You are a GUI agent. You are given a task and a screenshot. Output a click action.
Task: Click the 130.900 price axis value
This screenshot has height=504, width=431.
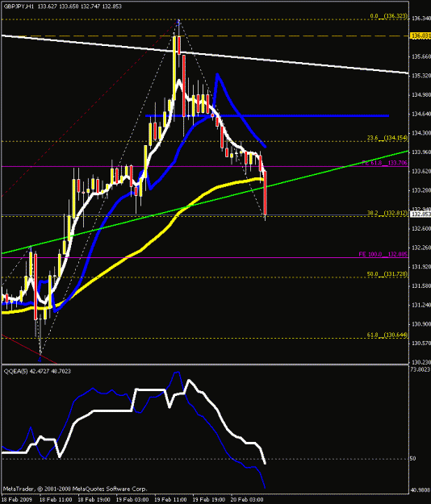click(421, 324)
